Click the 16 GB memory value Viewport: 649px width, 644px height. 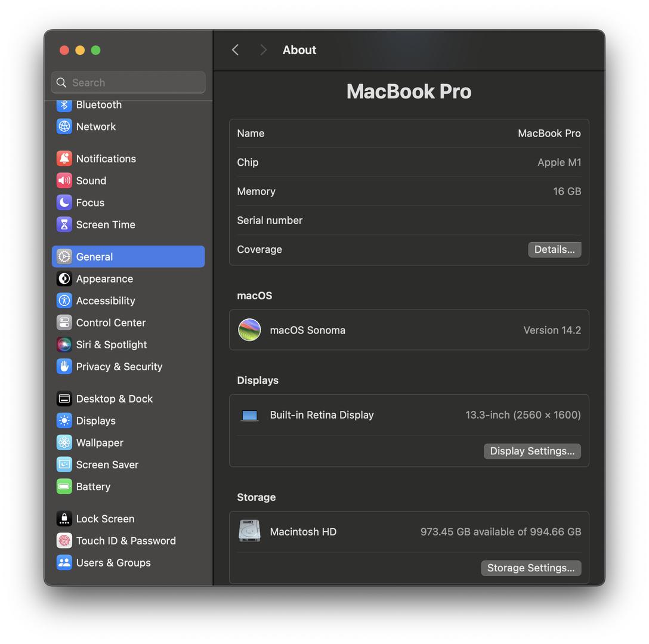(x=567, y=191)
